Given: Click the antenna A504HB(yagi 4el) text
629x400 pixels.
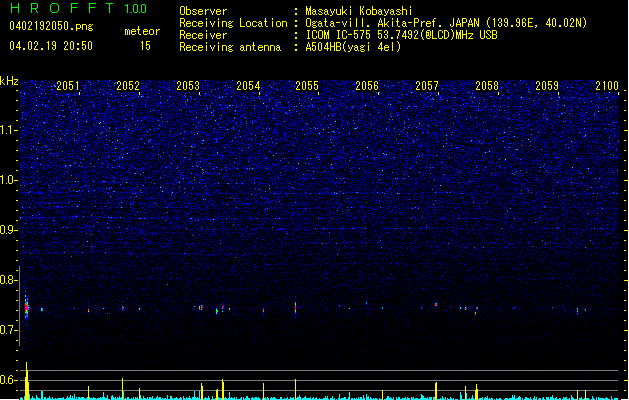Looking at the screenshot, I should coord(353,47).
